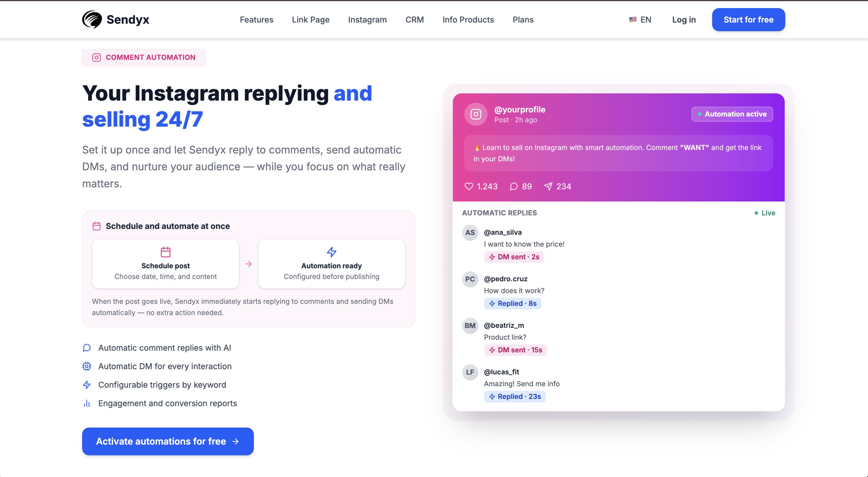868x477 pixels.
Task: Open the Info Products menu item
Action: 468,20
